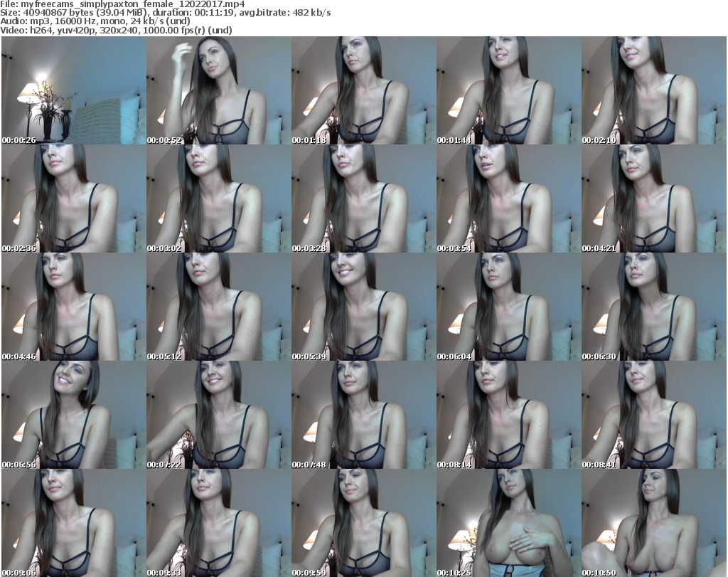The height and width of the screenshot is (577, 728).
Task: Open the thumbnail stamped 00:07:48
Action: [364, 415]
